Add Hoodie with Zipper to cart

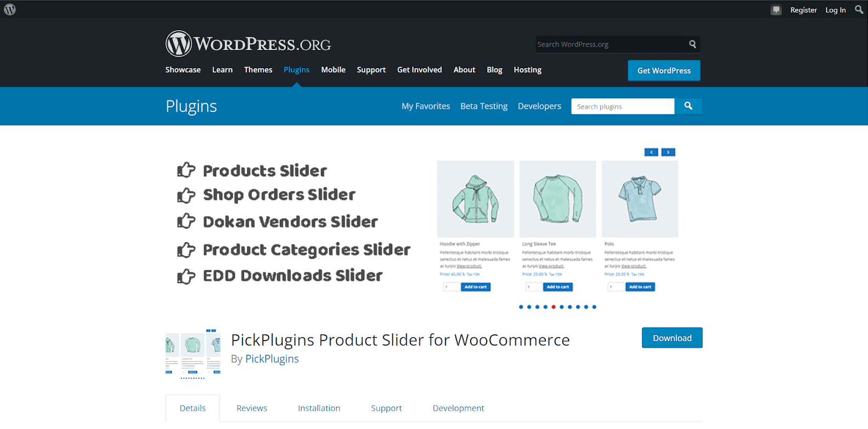point(476,287)
